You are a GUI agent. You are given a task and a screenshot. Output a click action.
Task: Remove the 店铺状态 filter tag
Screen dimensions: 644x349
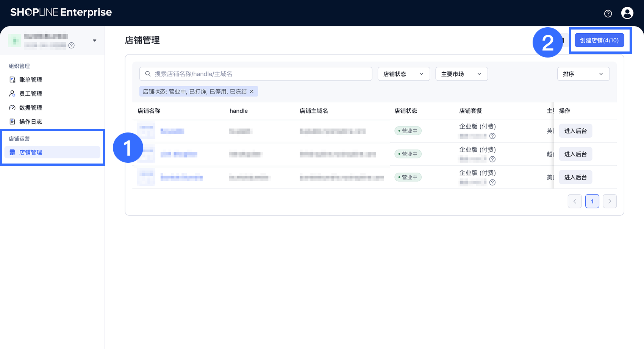coord(252,92)
